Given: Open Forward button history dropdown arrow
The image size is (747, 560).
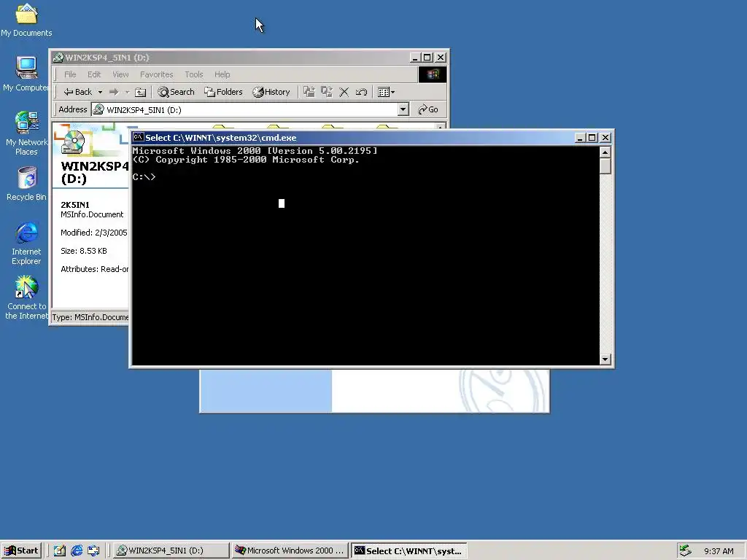Looking at the screenshot, I should (127, 92).
